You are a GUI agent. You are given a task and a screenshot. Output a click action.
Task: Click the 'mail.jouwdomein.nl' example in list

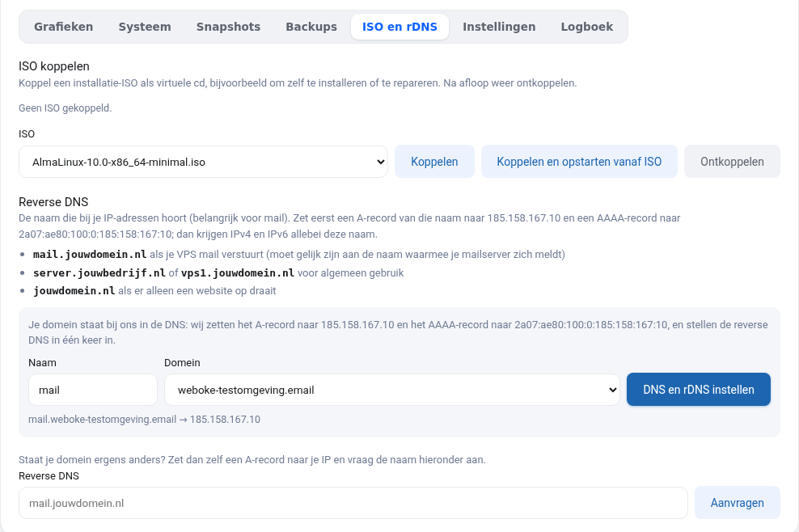(90, 255)
